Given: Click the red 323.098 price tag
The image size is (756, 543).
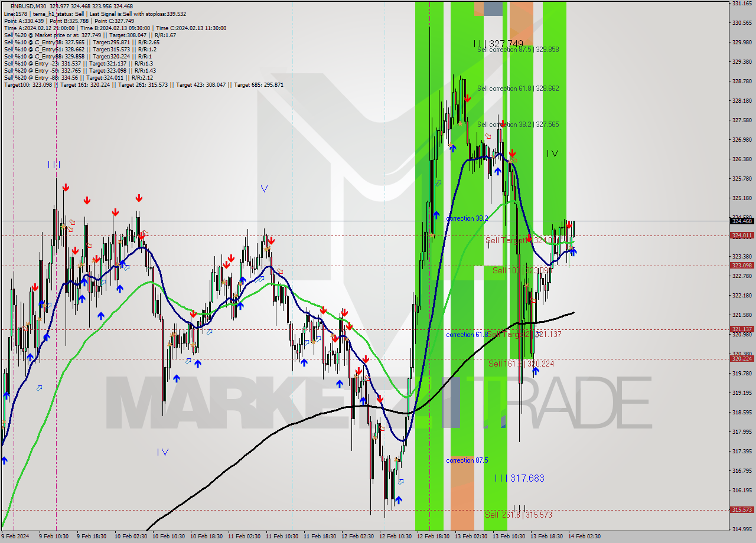Looking at the screenshot, I should (742, 266).
